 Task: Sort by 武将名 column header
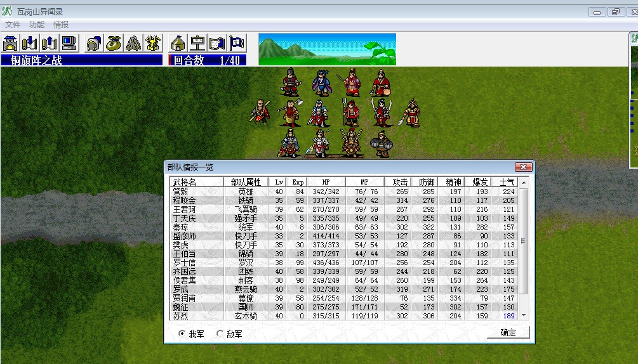coord(197,182)
